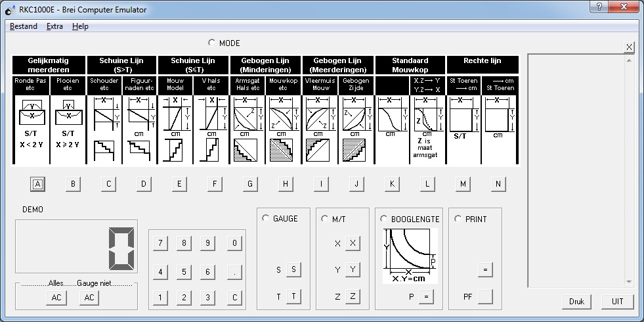
Task: Choose the M/T radio button
Action: click(325, 219)
